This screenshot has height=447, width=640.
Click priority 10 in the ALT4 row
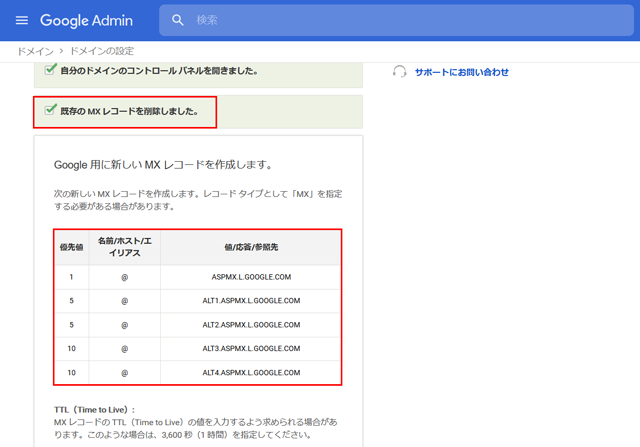(x=71, y=373)
